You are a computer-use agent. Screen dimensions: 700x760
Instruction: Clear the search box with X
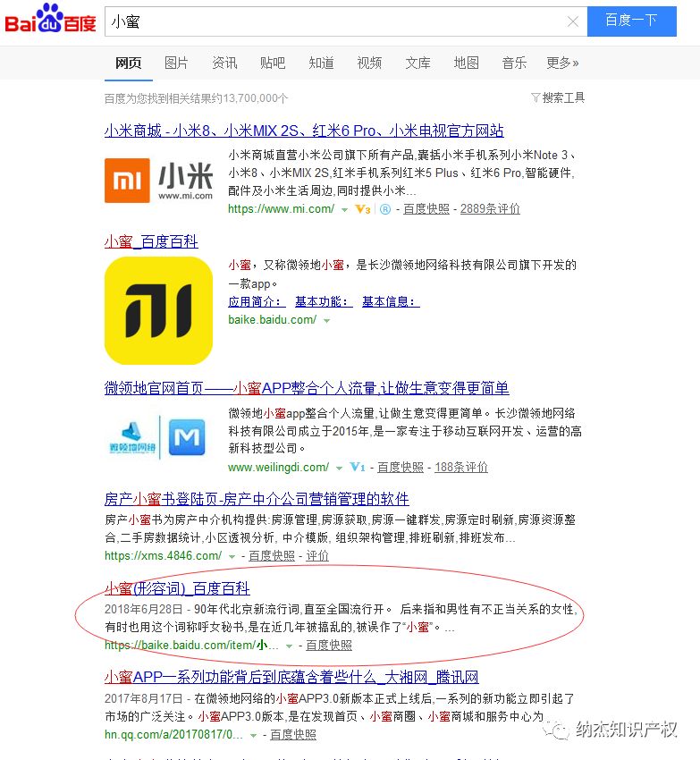[572, 21]
